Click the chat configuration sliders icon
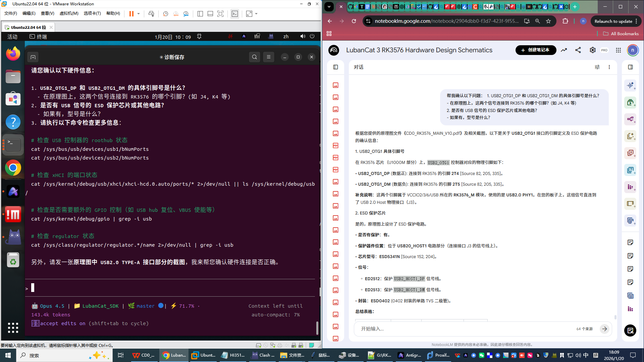The image size is (644, 362). (597, 67)
